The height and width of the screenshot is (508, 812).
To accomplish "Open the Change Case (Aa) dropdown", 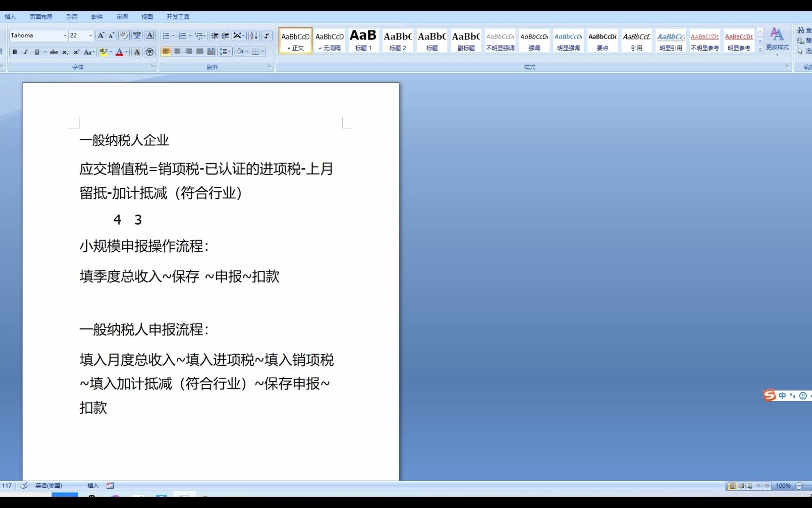I will [89, 52].
